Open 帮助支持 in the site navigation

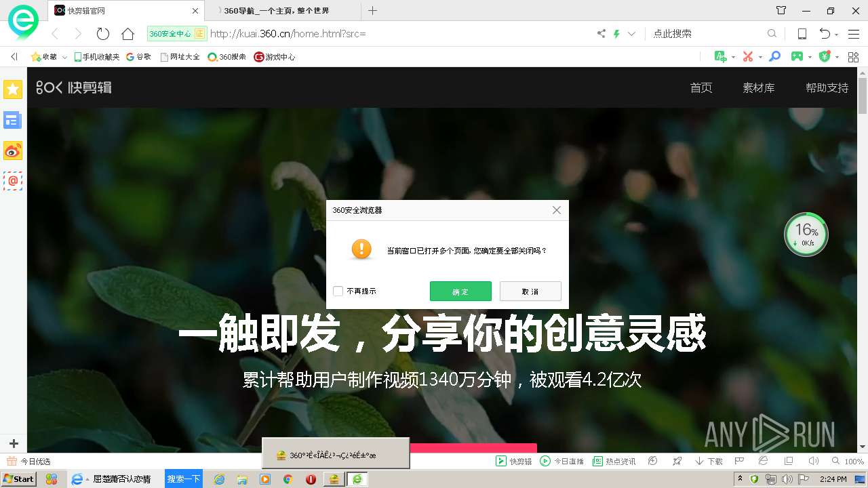click(827, 88)
